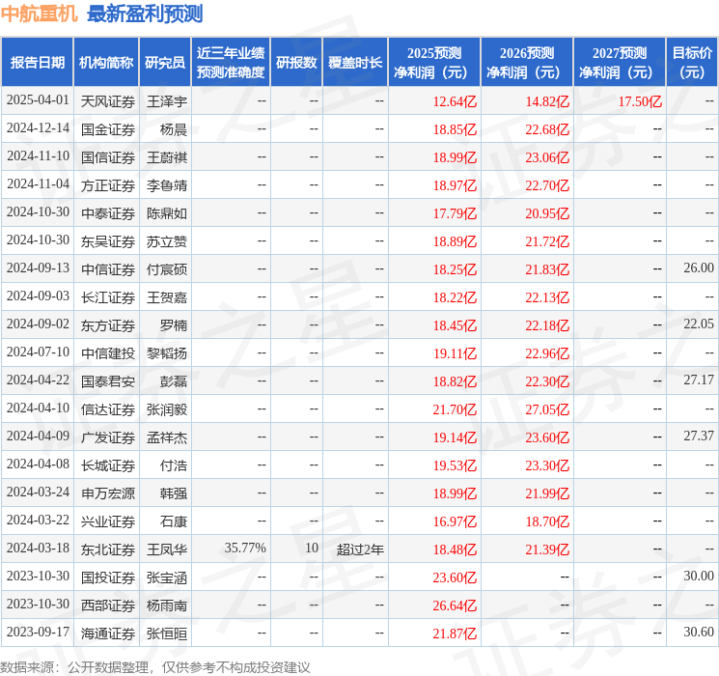Click the 18.85亿 profit value
719x676 pixels.
(x=455, y=129)
